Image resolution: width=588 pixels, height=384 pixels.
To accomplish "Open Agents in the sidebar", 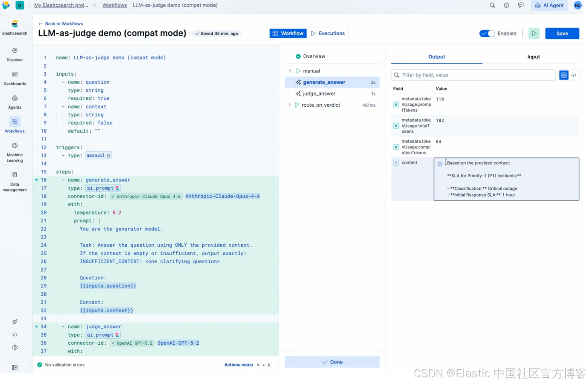I will [x=15, y=102].
